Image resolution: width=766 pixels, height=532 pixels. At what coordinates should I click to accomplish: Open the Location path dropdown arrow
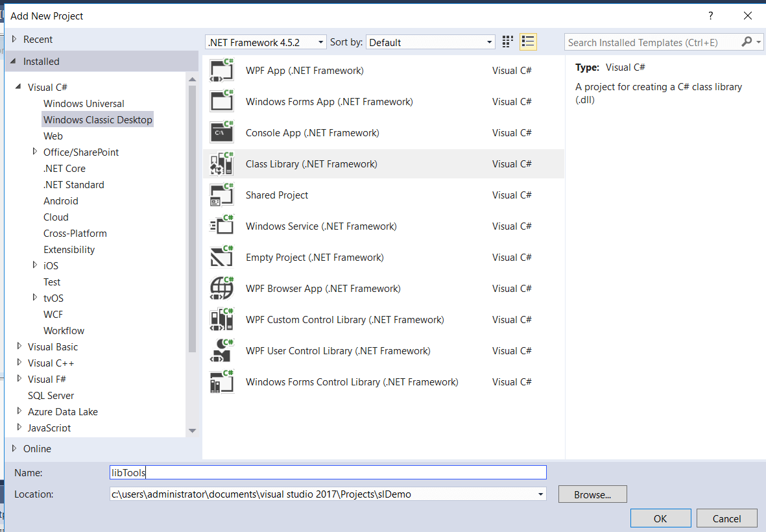(x=540, y=494)
